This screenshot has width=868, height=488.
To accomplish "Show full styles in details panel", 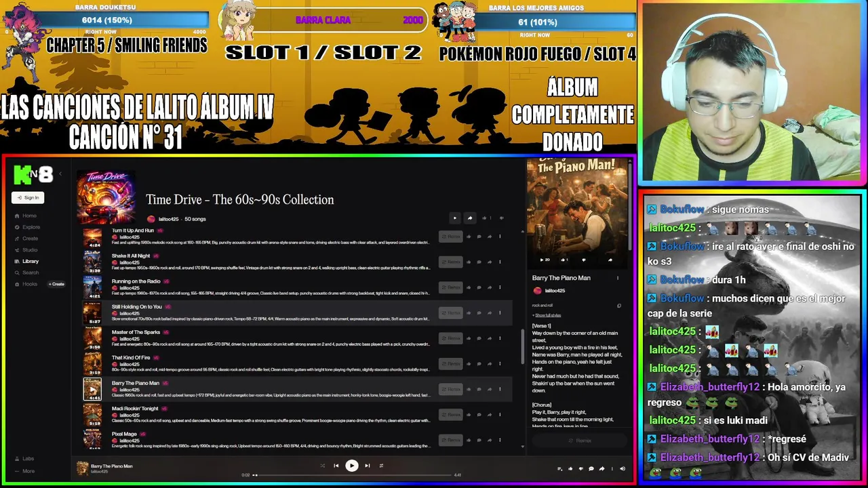I will (x=547, y=315).
